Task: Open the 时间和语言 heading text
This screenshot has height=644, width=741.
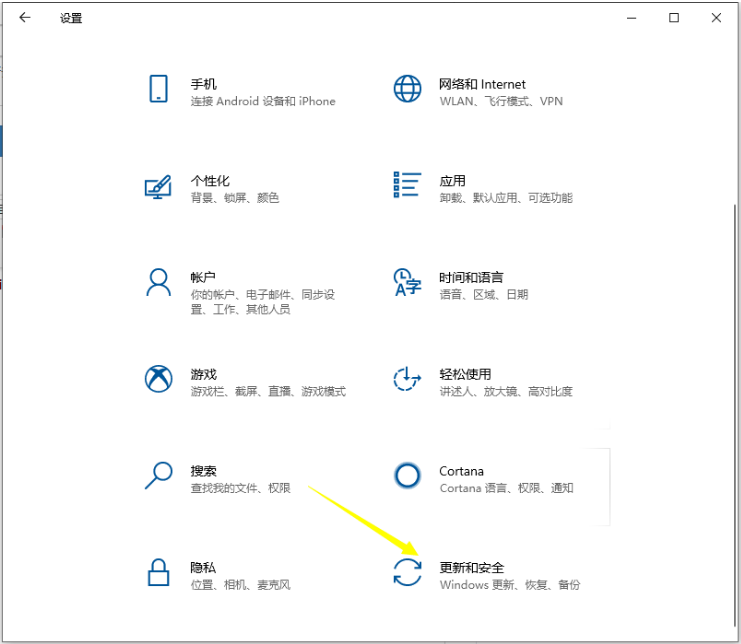Action: (471, 277)
